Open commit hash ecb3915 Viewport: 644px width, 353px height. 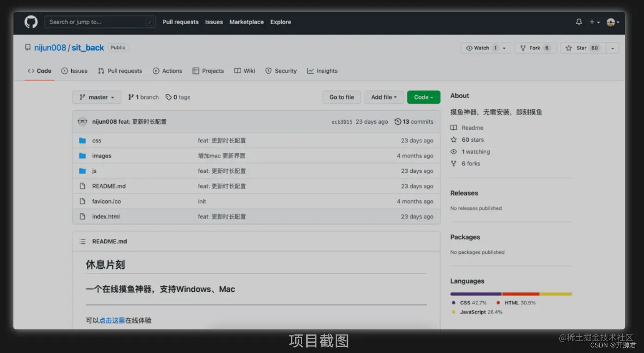click(x=342, y=122)
